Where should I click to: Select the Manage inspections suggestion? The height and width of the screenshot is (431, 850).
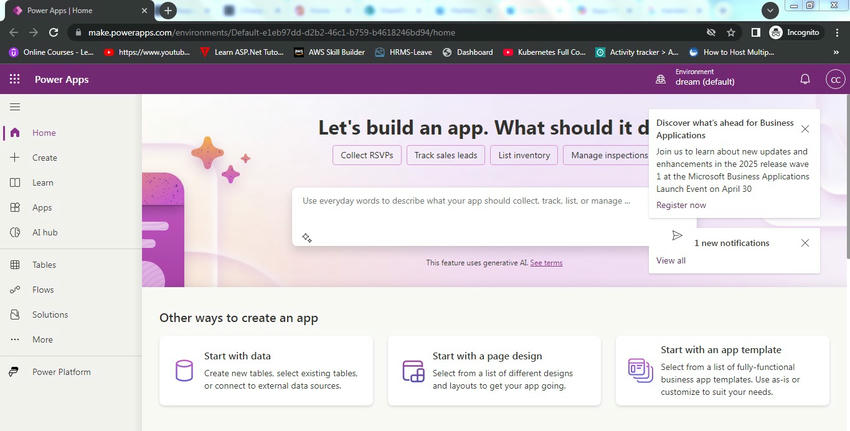point(606,155)
